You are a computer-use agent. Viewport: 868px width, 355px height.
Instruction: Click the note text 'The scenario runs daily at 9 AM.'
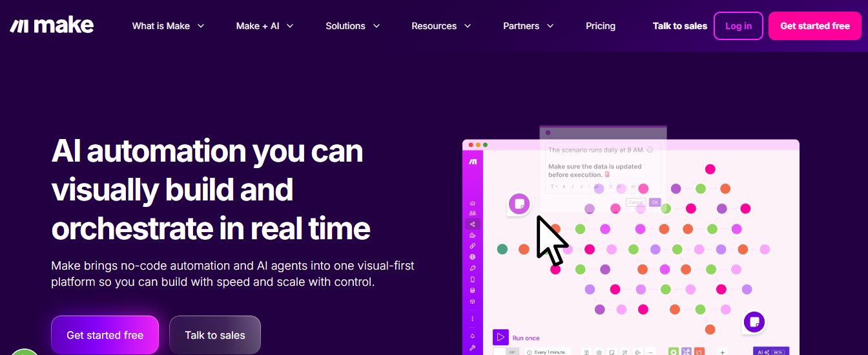(x=596, y=150)
